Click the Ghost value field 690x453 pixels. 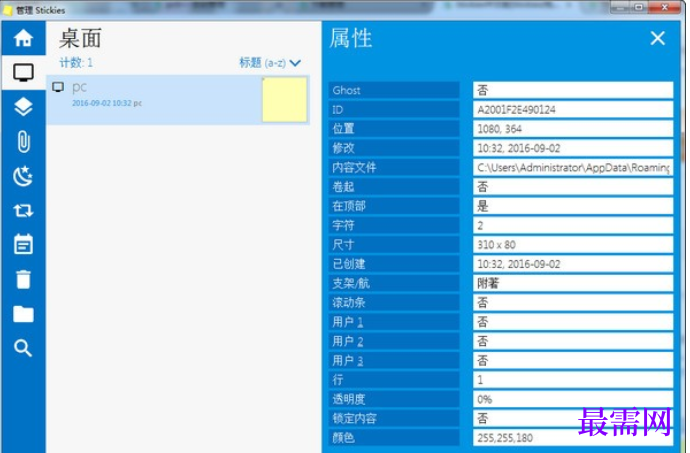pos(573,90)
